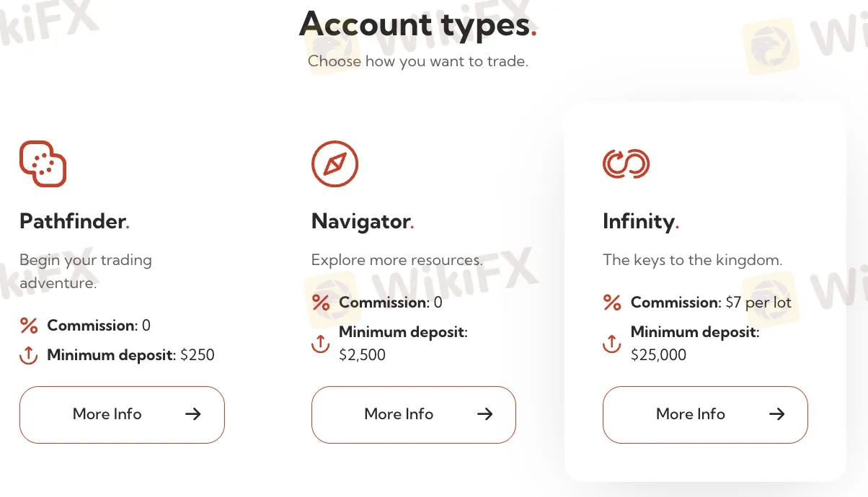Click the Infinity loop icon
Screen dimensions: 868x497
click(x=626, y=164)
